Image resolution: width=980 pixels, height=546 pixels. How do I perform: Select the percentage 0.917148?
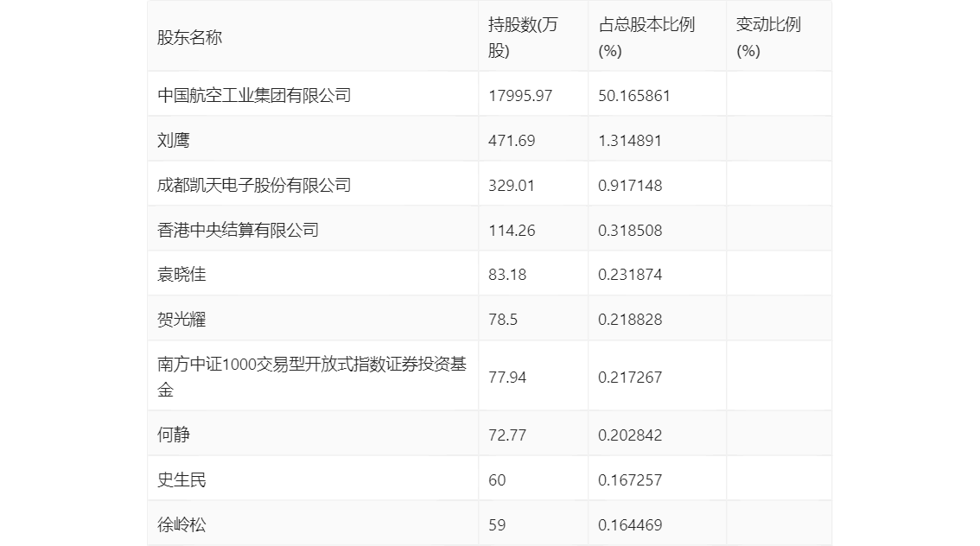pos(630,186)
